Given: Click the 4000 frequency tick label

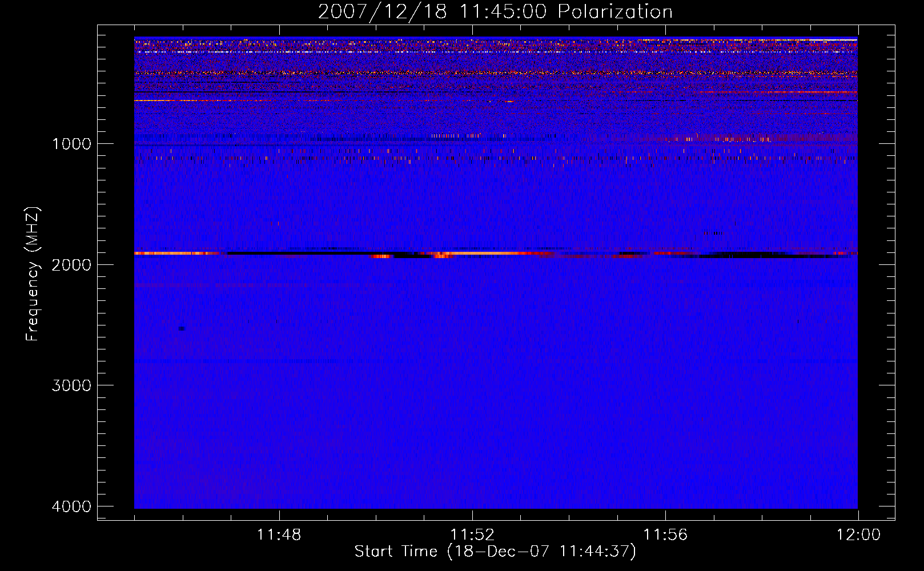Looking at the screenshot, I should (71, 506).
